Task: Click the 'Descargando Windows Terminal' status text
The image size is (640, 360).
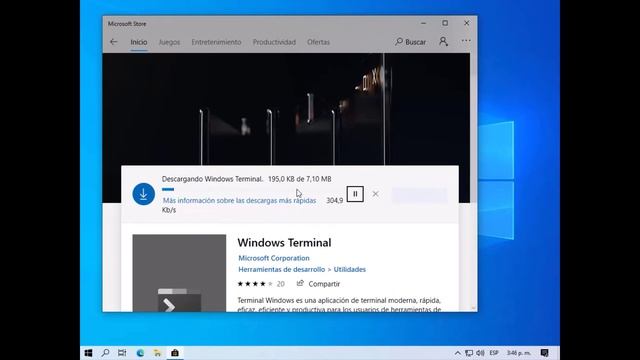Action: (212, 179)
